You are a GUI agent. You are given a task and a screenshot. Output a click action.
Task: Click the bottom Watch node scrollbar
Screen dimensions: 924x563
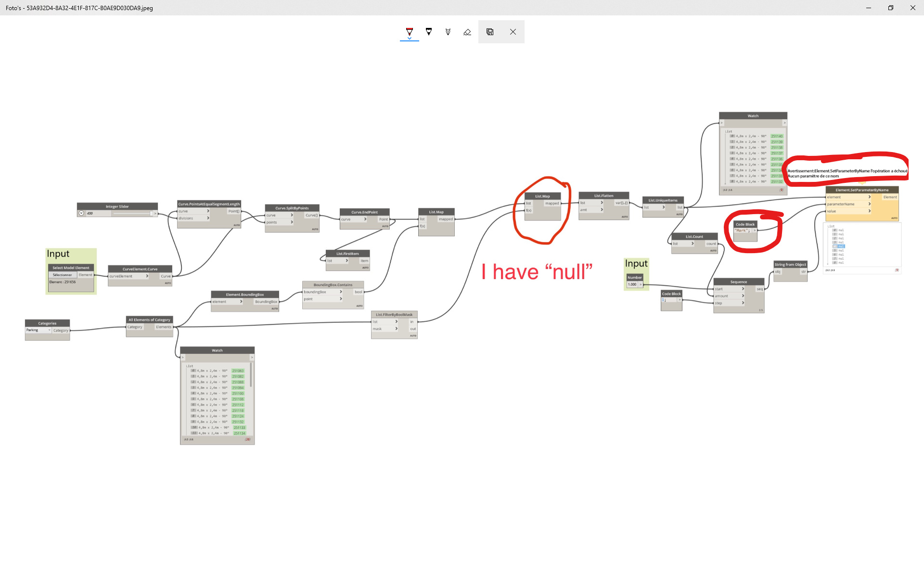pos(251,375)
